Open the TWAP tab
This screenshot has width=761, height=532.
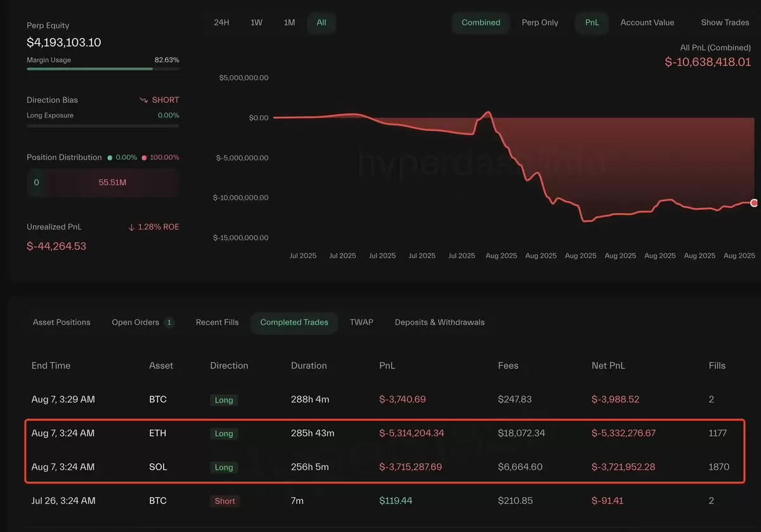tap(361, 322)
